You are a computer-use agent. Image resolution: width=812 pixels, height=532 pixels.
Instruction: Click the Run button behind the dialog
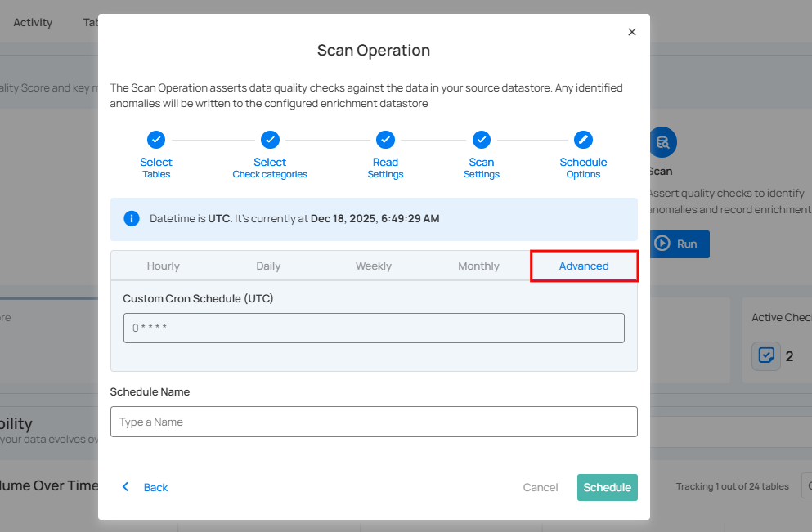680,244
